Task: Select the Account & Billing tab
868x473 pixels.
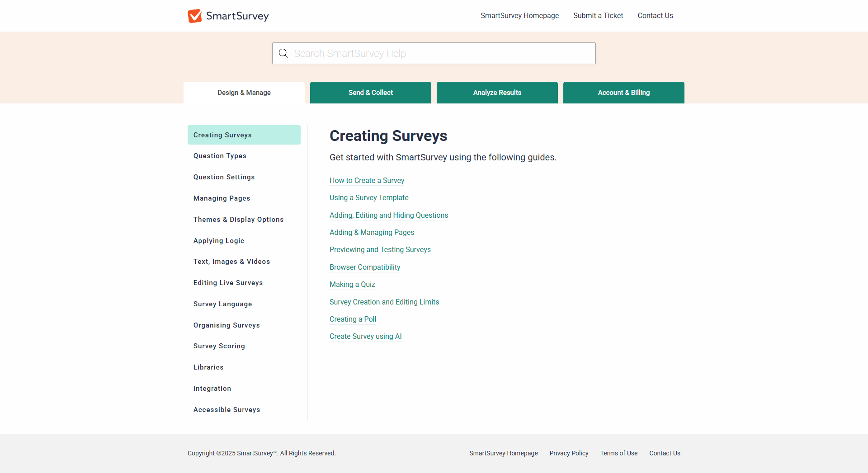Action: (x=623, y=93)
